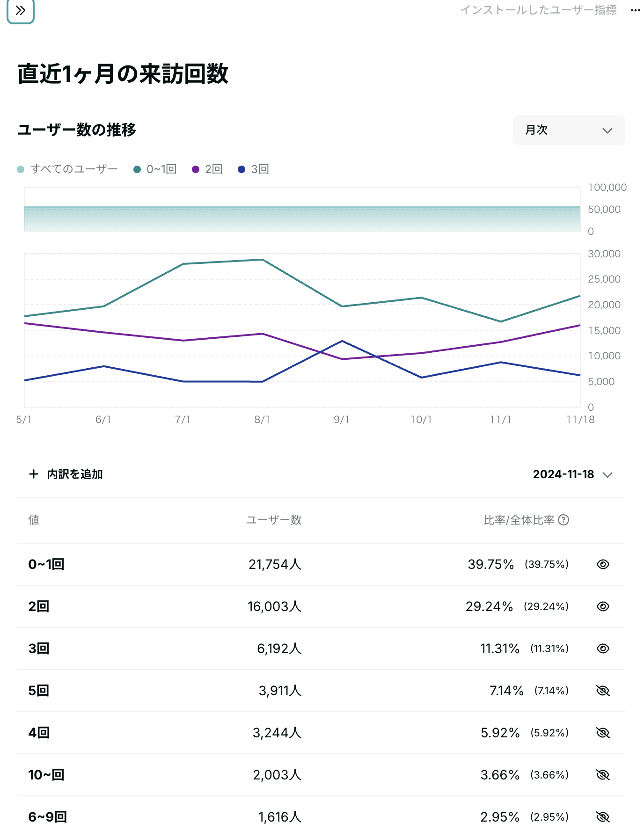Open the three-dot more options menu
Image resolution: width=644 pixels, height=830 pixels.
tap(635, 10)
